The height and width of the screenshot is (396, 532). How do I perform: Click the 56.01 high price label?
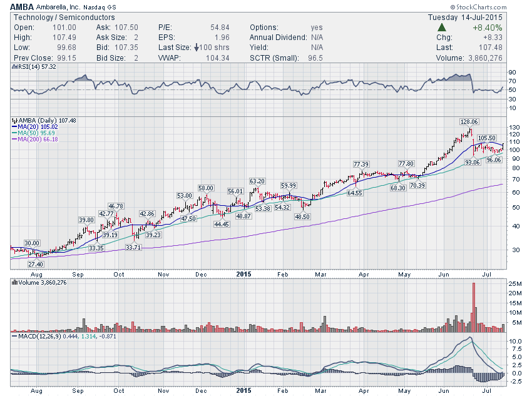(235, 191)
